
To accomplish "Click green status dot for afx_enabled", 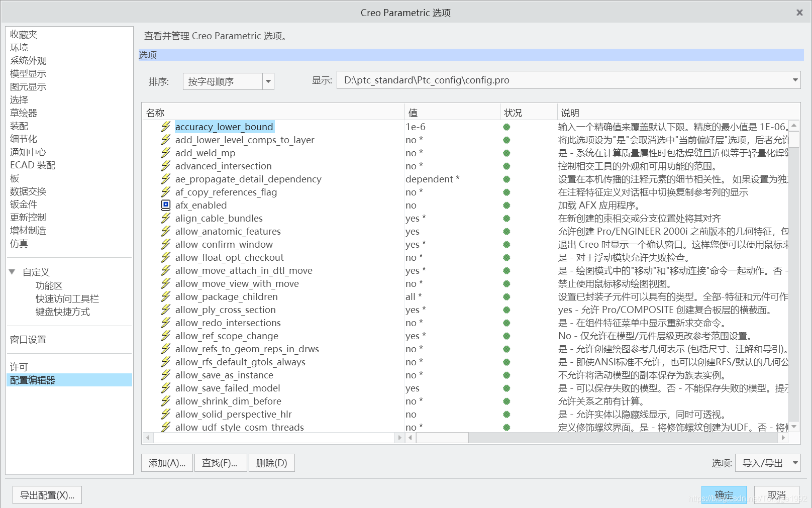I will click(506, 206).
